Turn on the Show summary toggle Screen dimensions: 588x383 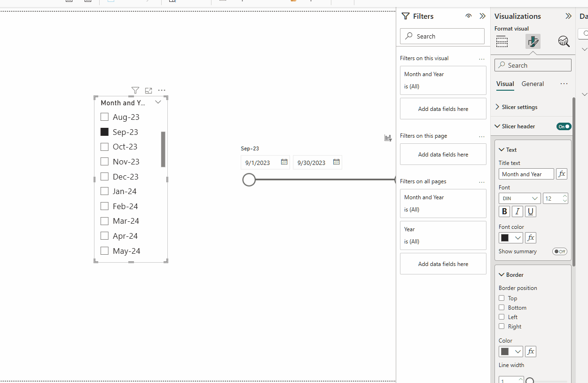560,251
